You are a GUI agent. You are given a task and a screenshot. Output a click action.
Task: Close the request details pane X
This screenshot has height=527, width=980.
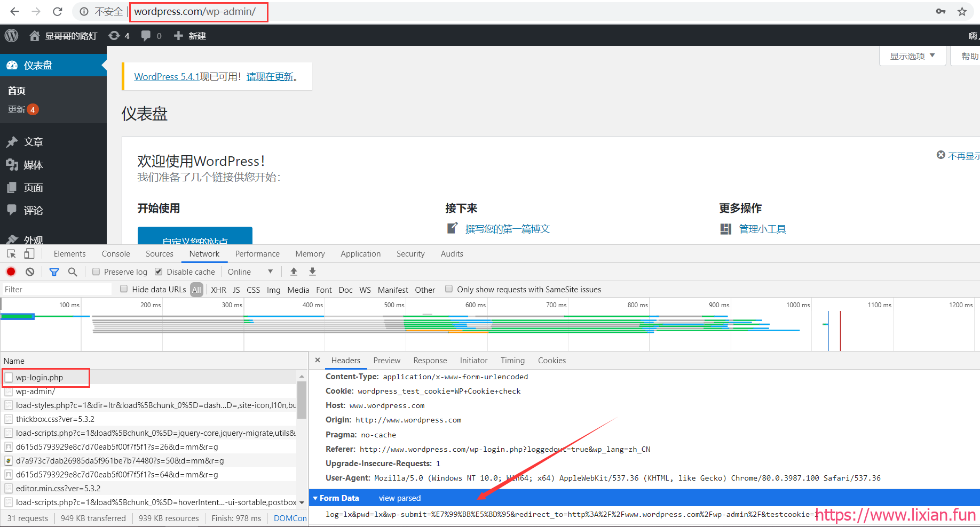click(318, 360)
